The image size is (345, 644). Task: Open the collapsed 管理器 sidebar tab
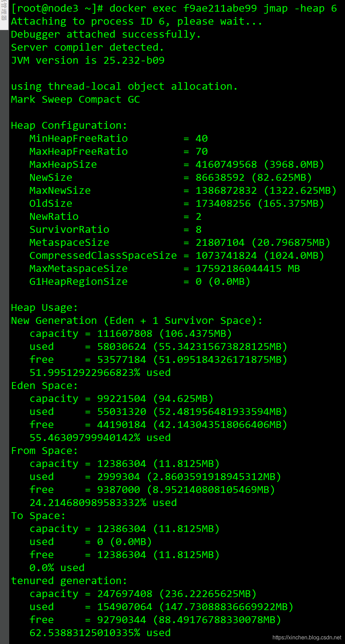4,15
